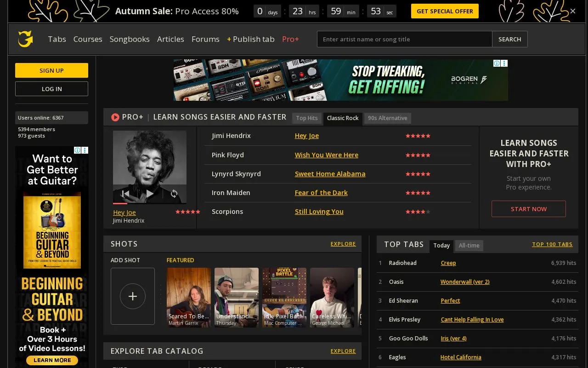This screenshot has width=588, height=368.
Task: Select the Classic Rock tab
Action: click(x=343, y=118)
